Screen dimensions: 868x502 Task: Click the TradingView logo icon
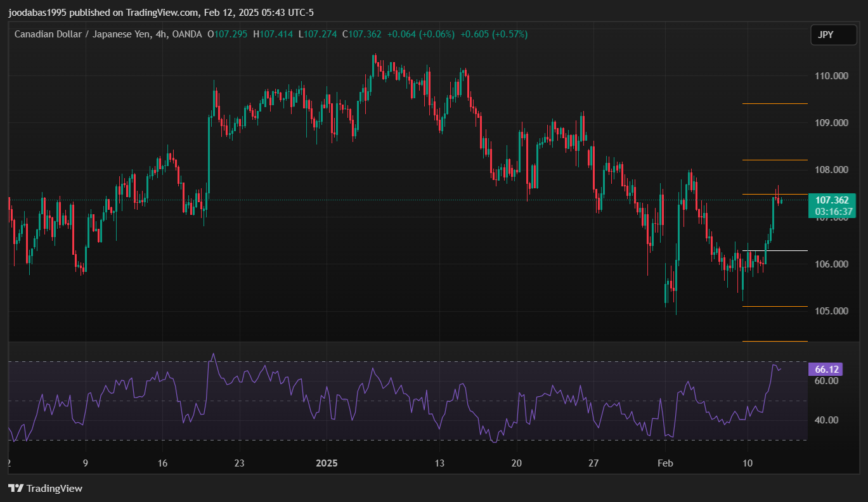16,488
